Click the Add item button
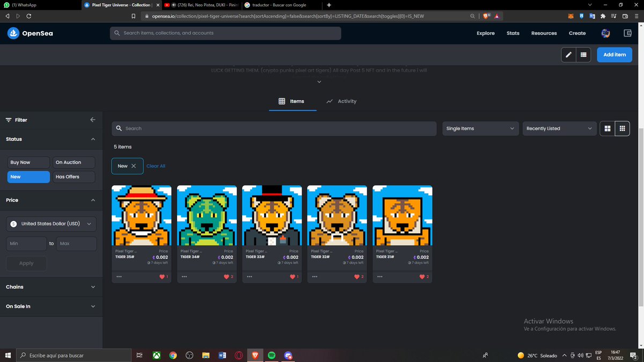644x362 pixels. (x=614, y=54)
